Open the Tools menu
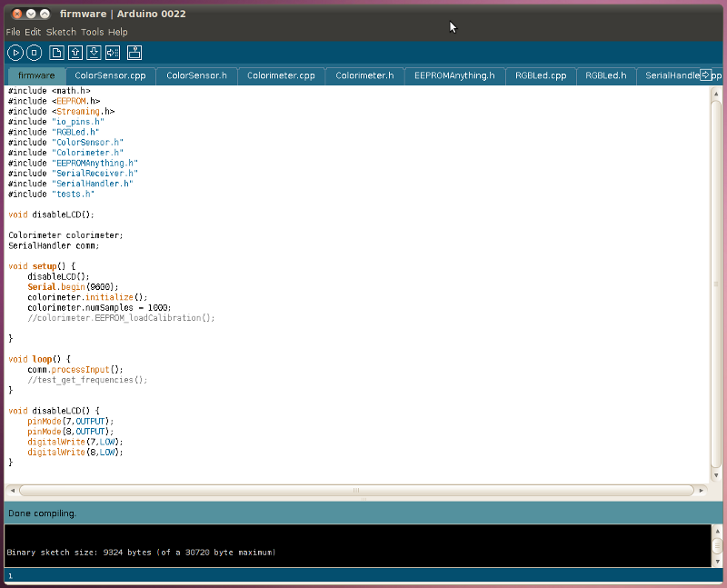This screenshot has height=588, width=727. coord(91,32)
